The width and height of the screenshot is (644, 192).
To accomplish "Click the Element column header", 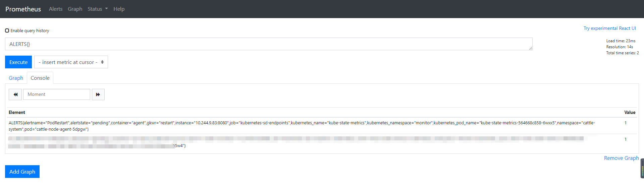I will [x=17, y=112].
